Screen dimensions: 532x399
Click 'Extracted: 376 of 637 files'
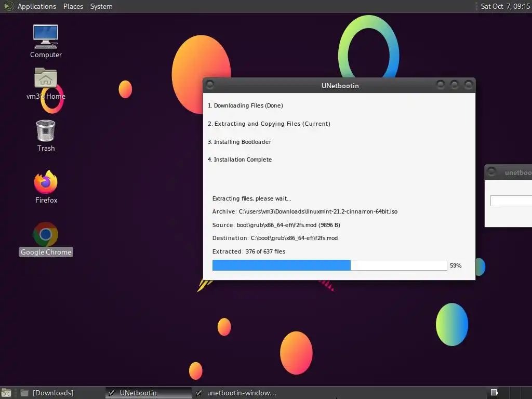pos(249,251)
